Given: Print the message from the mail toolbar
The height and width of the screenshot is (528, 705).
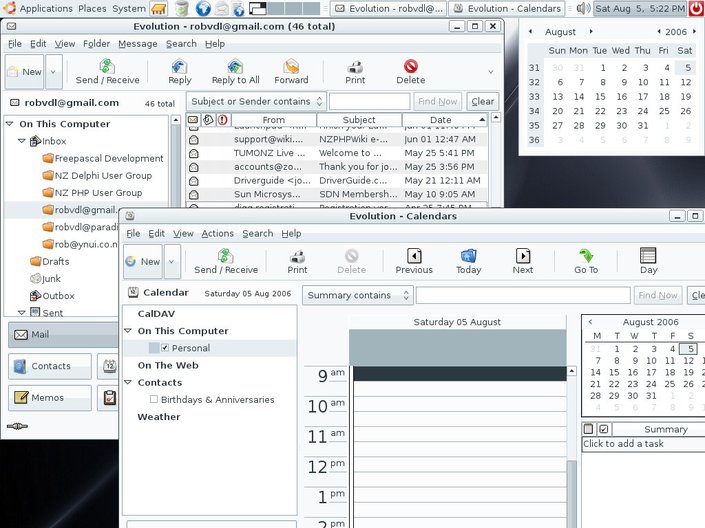Looking at the screenshot, I should [x=355, y=72].
